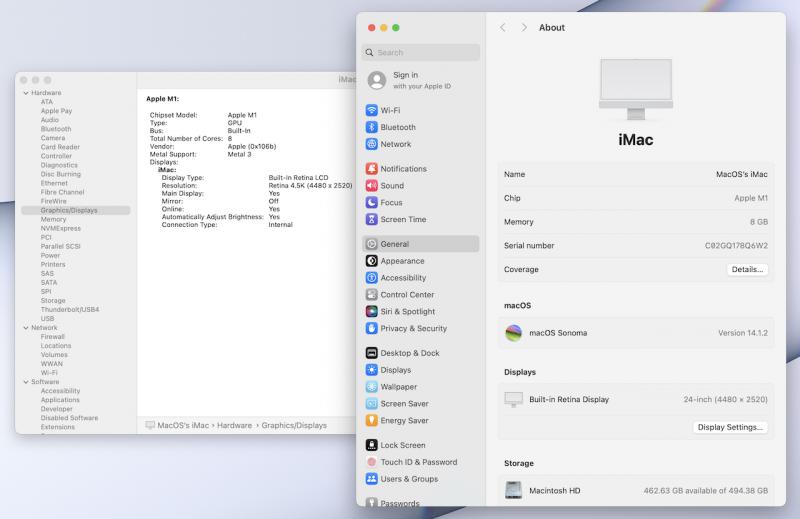Open the Focus settings pane
The image size is (800, 519).
pyautogui.click(x=391, y=202)
